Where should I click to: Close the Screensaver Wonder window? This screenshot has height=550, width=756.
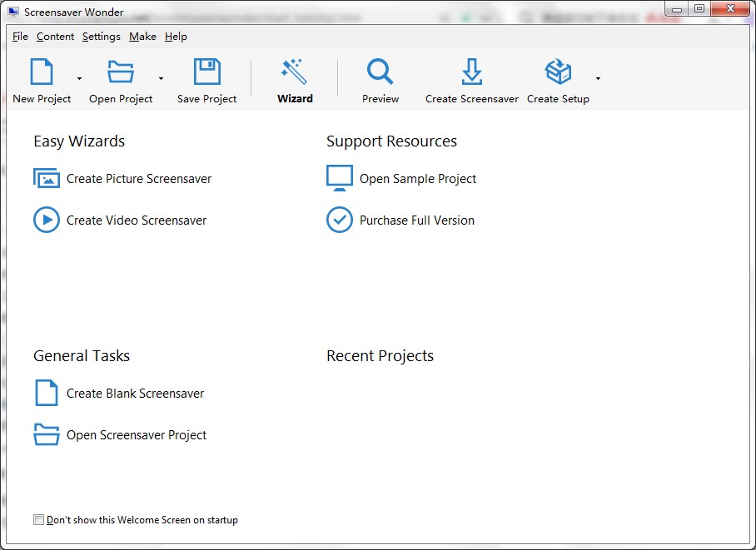[730, 9]
